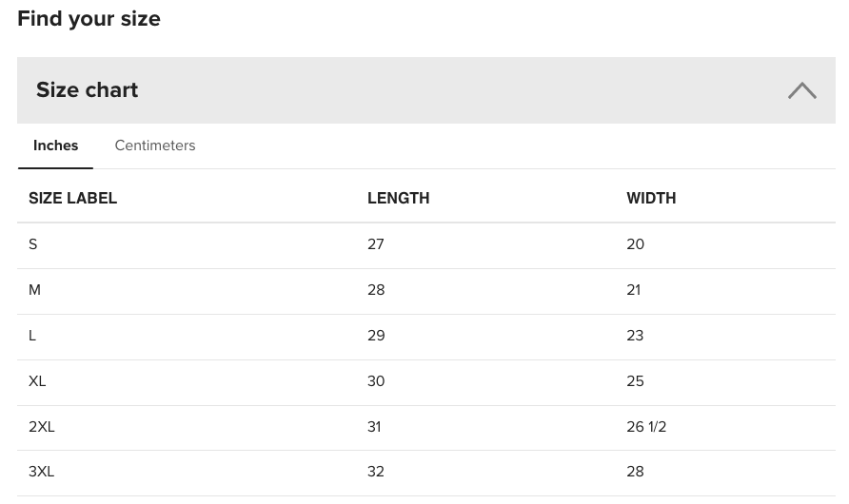Select the 2XL size row label
Screen dimensions: 849x504
42,427
